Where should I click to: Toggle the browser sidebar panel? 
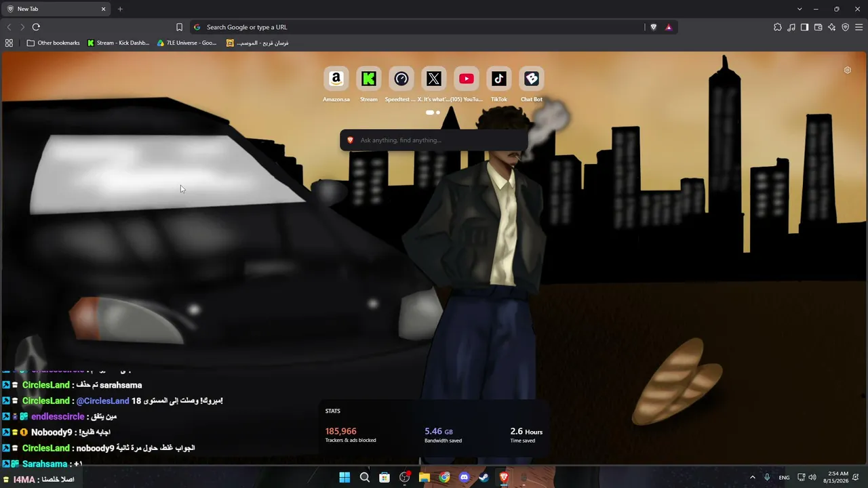tap(804, 27)
